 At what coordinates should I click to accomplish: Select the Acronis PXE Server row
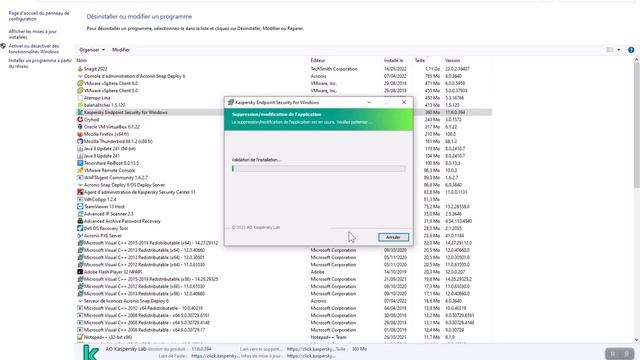(284, 236)
